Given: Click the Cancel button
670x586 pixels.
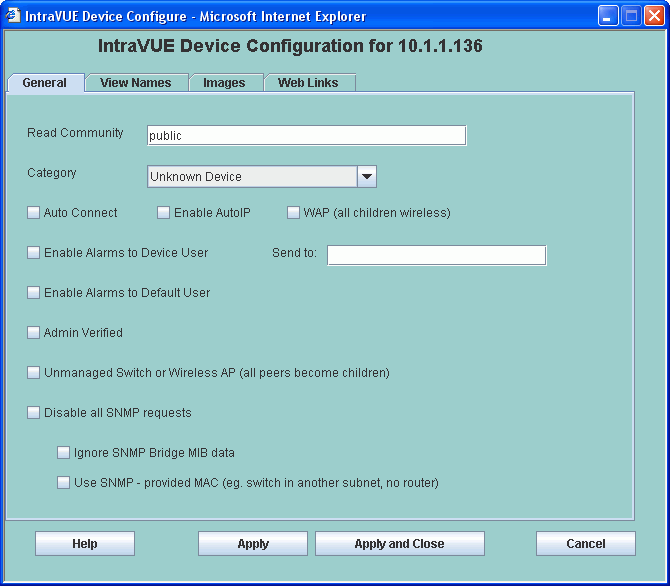Looking at the screenshot, I should coord(586,544).
